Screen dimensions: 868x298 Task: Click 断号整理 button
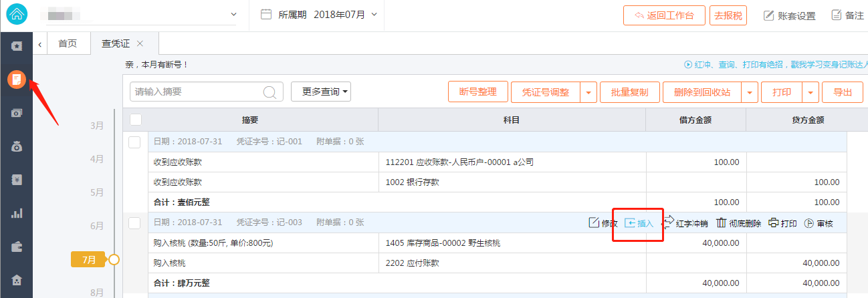[478, 92]
